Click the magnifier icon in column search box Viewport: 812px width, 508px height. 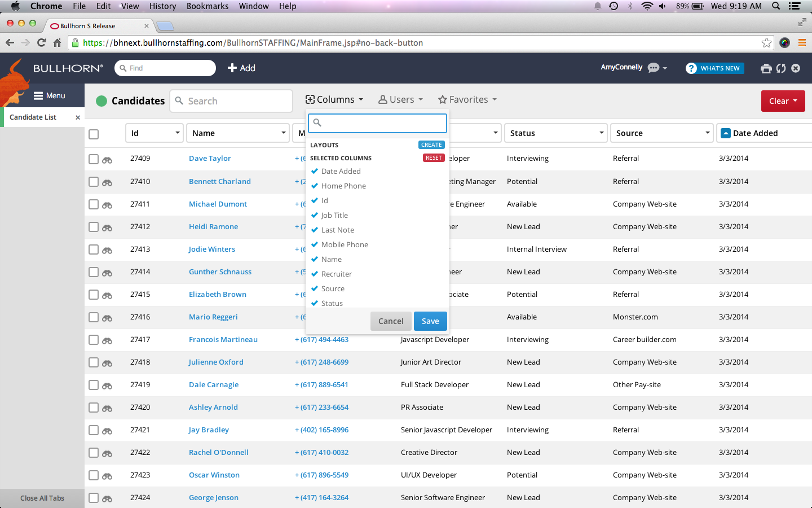(317, 122)
